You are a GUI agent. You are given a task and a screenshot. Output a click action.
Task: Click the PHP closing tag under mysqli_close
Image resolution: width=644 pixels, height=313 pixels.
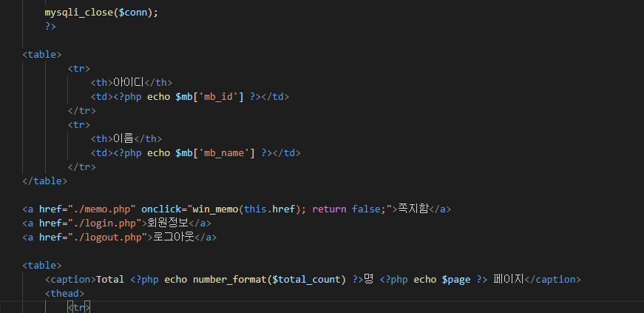tap(50, 27)
